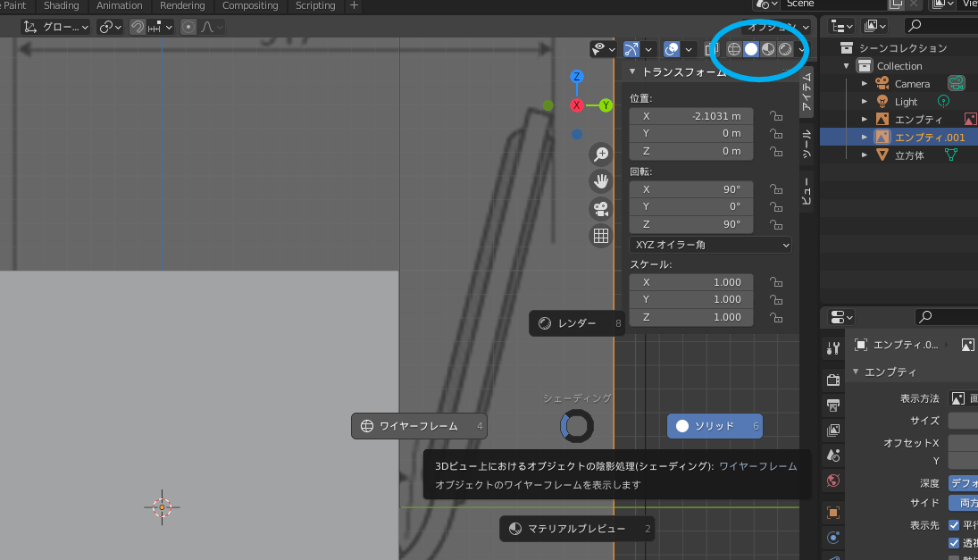Viewport: 978px width, 560px height.
Task: Open gizmo options dropdown arrow
Action: tap(648, 49)
